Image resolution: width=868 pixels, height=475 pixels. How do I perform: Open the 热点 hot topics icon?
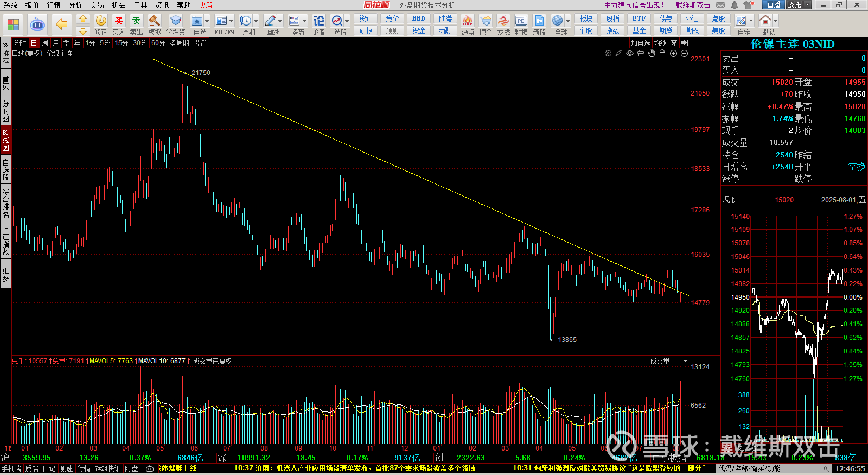coord(468,24)
